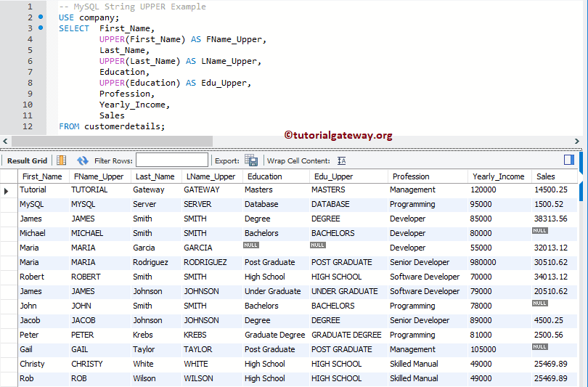Image resolution: width=588 pixels, height=387 pixels.
Task: Toggle the Wrap Cell Content icon
Action: tap(342, 160)
